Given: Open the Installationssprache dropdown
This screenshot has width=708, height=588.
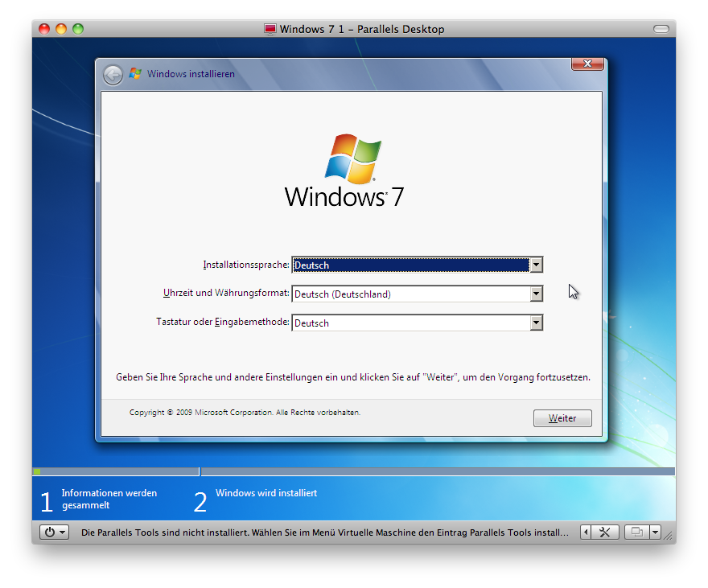Looking at the screenshot, I should [x=535, y=265].
